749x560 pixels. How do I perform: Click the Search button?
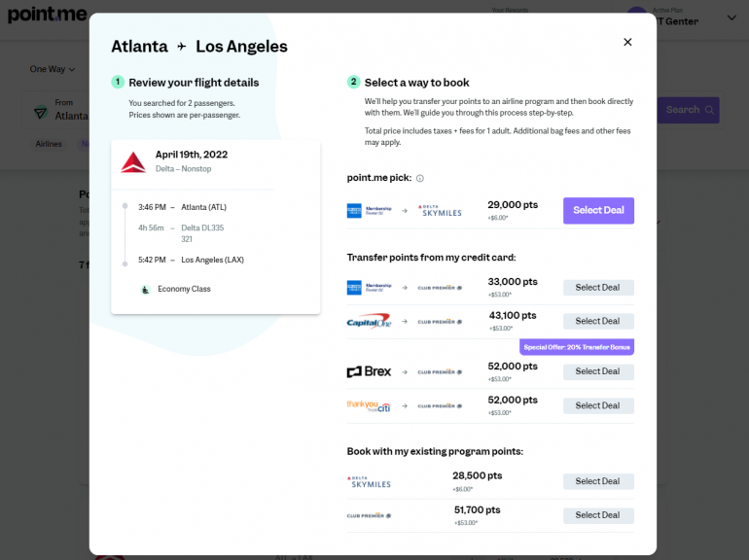pyautogui.click(x=690, y=110)
